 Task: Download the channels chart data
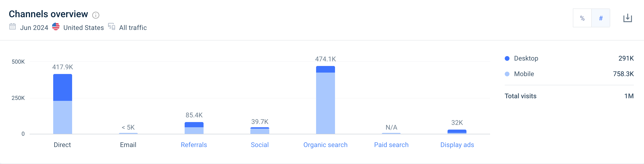click(x=627, y=18)
